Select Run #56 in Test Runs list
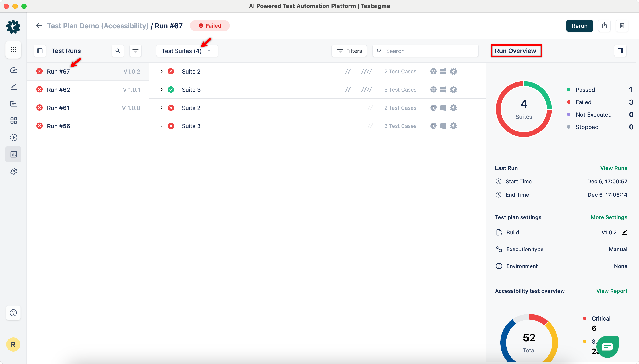 pos(59,126)
